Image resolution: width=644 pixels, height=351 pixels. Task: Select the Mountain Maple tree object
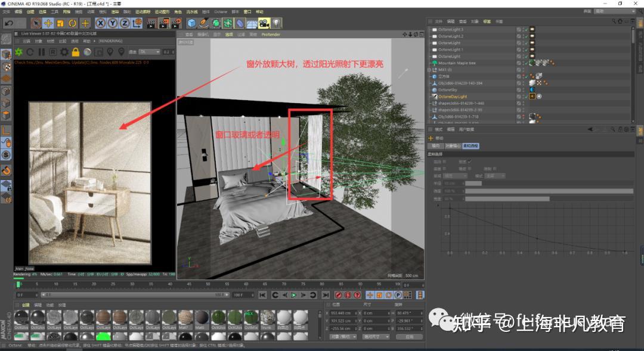click(458, 63)
